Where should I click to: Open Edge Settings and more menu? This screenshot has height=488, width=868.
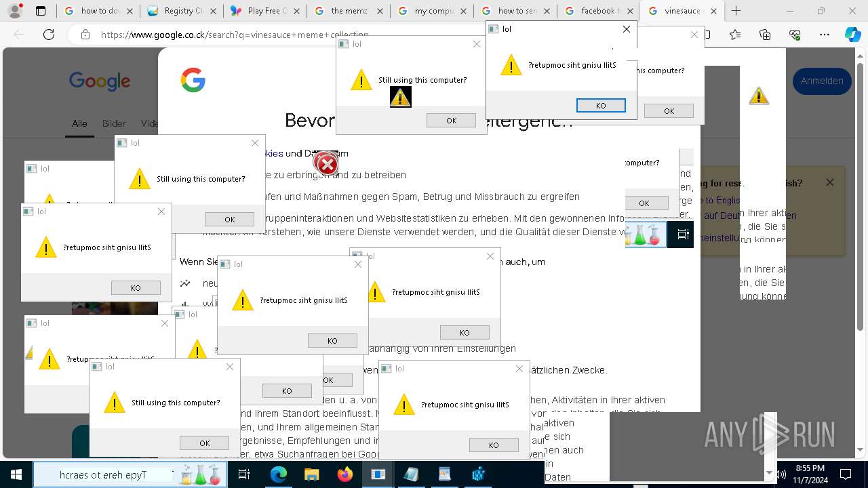click(825, 35)
